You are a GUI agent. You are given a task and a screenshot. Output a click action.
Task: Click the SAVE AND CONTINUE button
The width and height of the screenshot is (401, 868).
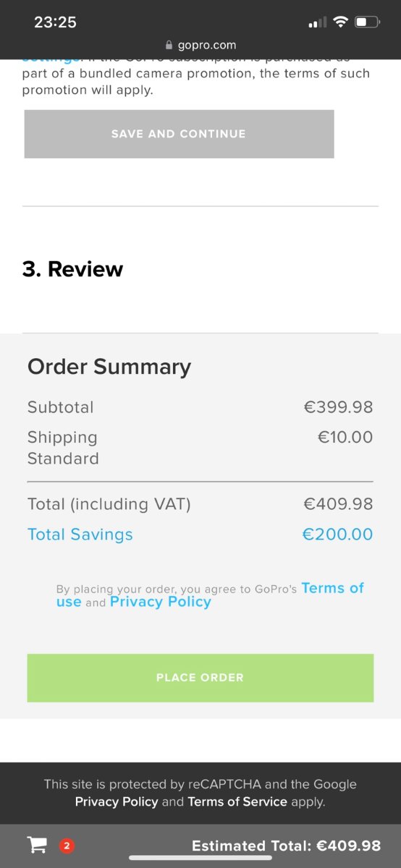[179, 134]
